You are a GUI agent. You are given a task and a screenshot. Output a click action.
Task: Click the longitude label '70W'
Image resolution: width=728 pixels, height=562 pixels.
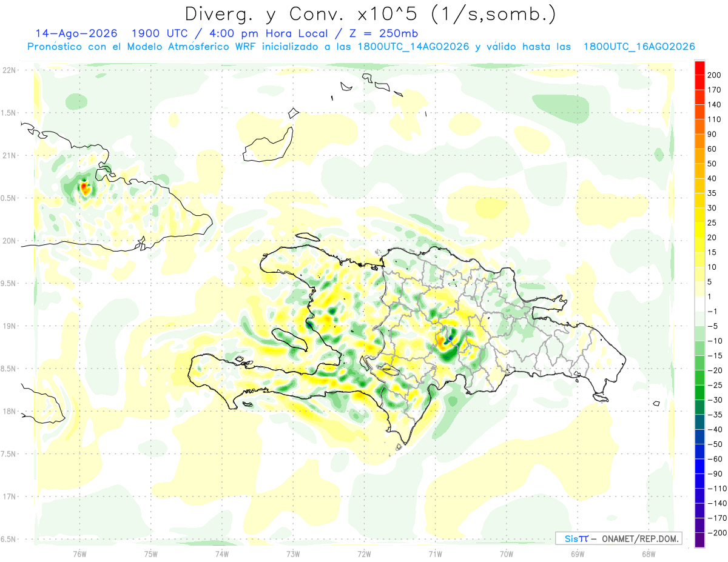pos(507,554)
